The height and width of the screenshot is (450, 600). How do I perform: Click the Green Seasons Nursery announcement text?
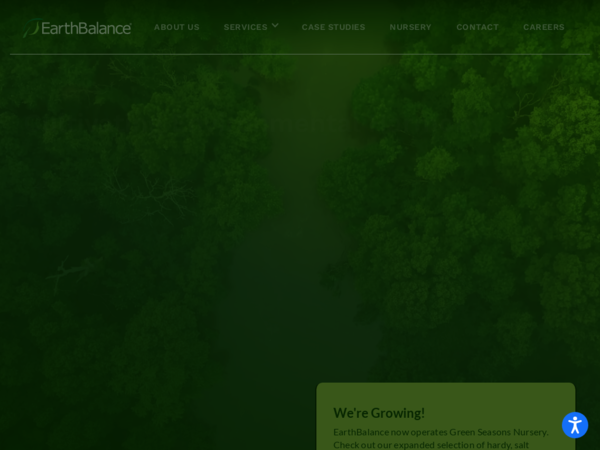pos(441,439)
